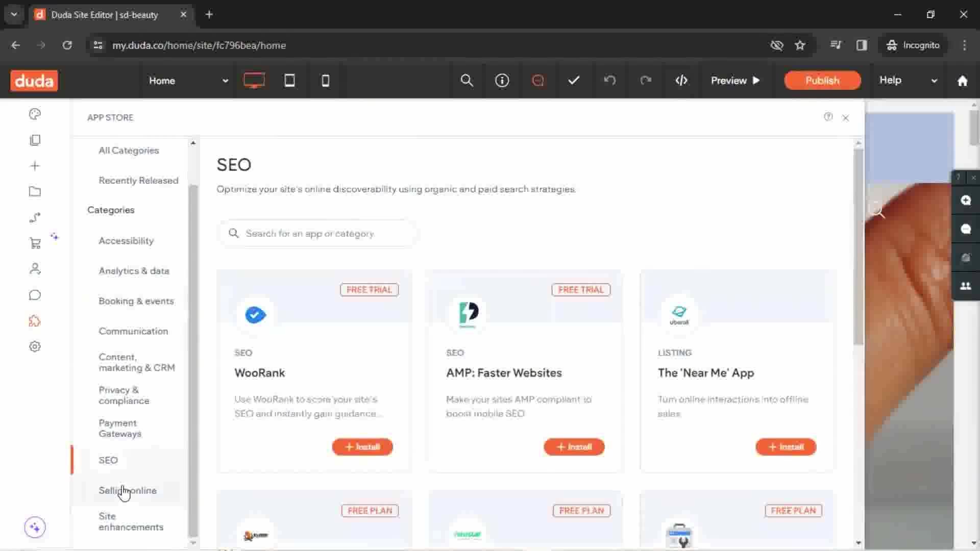Open the Connect data icon in sidebar
The height and width of the screenshot is (551, 980).
pyautogui.click(x=35, y=218)
